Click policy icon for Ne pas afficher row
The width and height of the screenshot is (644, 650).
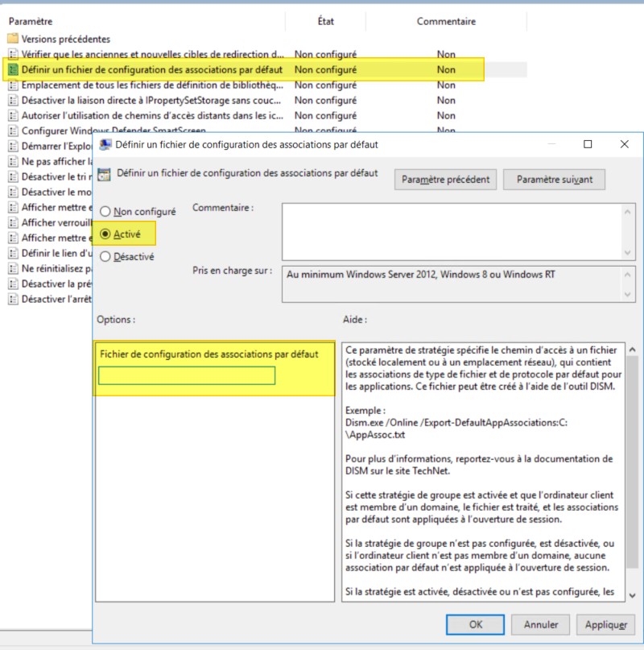pyautogui.click(x=13, y=161)
